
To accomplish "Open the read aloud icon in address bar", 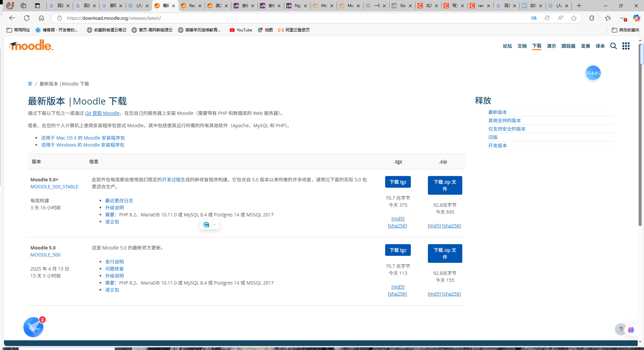I will click(x=560, y=18).
